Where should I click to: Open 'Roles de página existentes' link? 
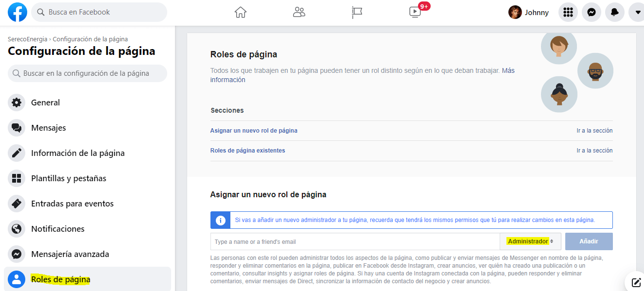(x=247, y=151)
